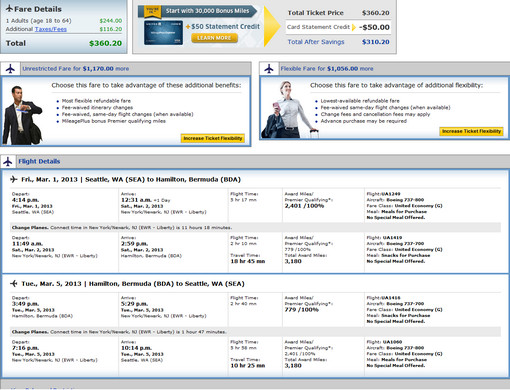Click Increase Ticket Flexibility under Unrestricted Fare
510x390 pixels.
213,138
